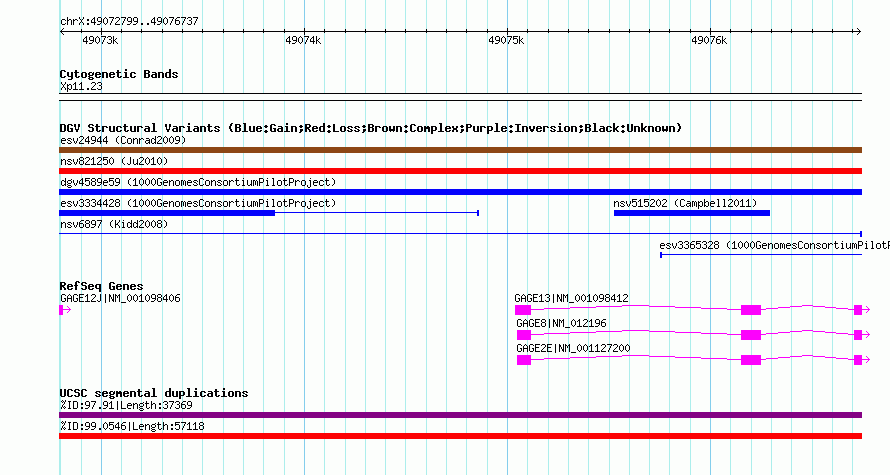
Task: Select the thin esv3365328 variant line
Action: tap(761, 255)
